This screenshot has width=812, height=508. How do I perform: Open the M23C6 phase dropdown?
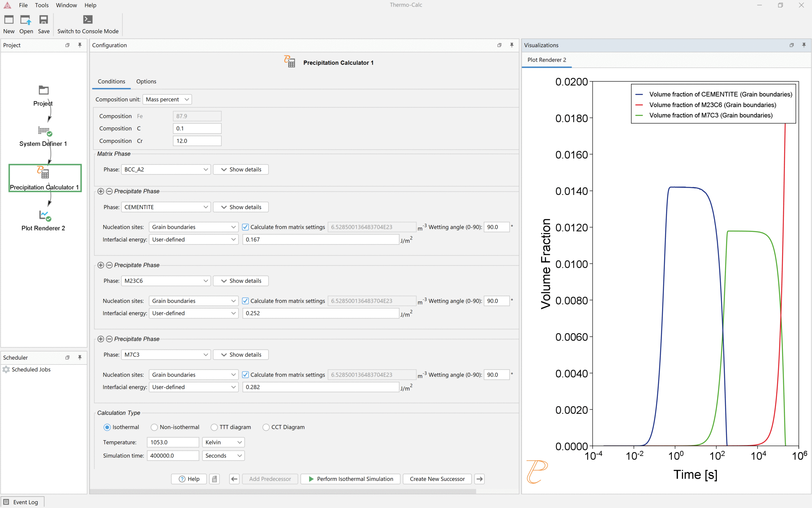tap(166, 281)
